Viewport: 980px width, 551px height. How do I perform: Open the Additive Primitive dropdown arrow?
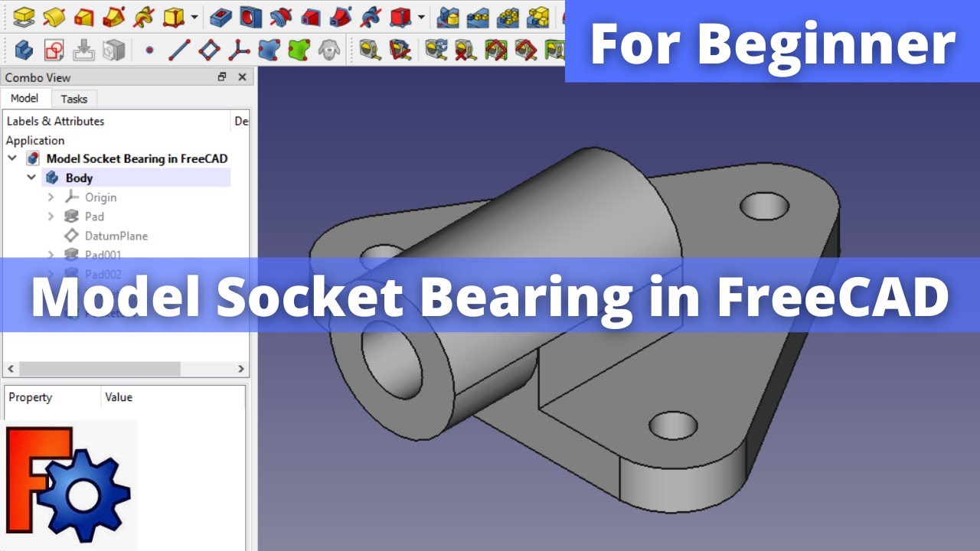click(194, 16)
